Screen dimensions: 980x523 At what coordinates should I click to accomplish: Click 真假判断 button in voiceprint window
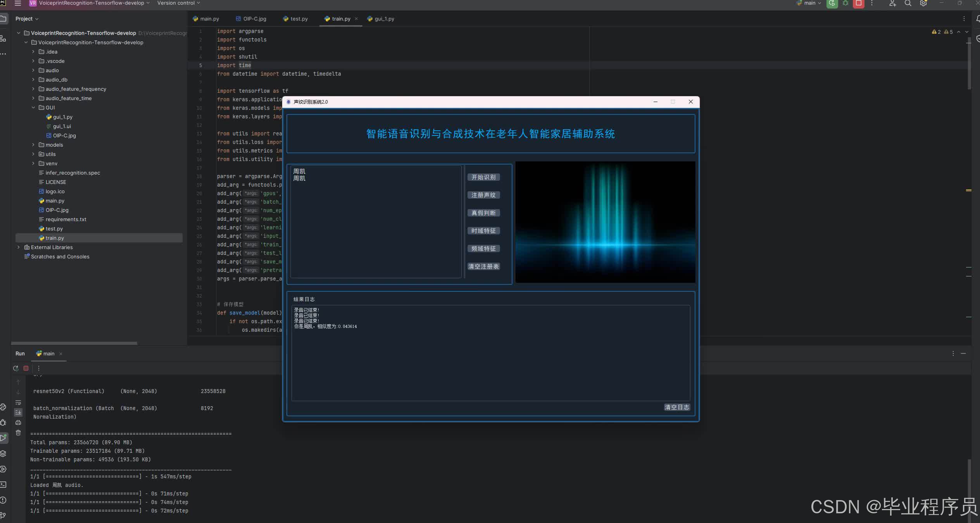(x=483, y=213)
